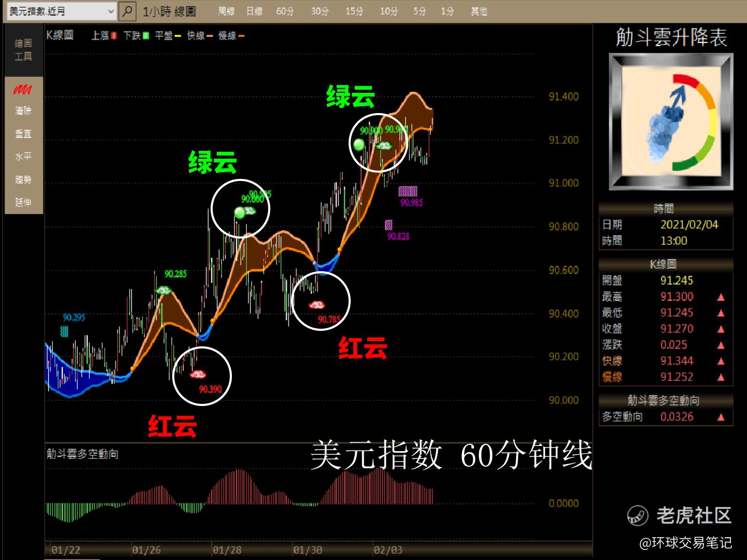
Task: Click the green ball marker near 90.900
Action: point(359,145)
